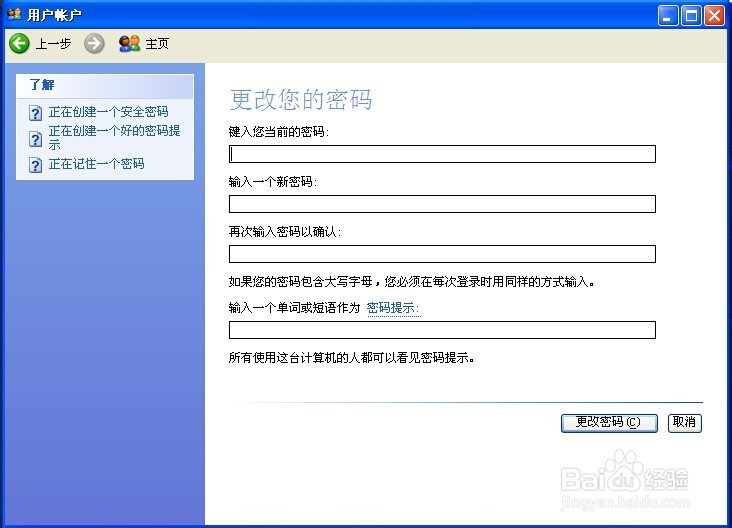Close the 用户帐户 window
This screenshot has width=732, height=528.
coord(714,16)
